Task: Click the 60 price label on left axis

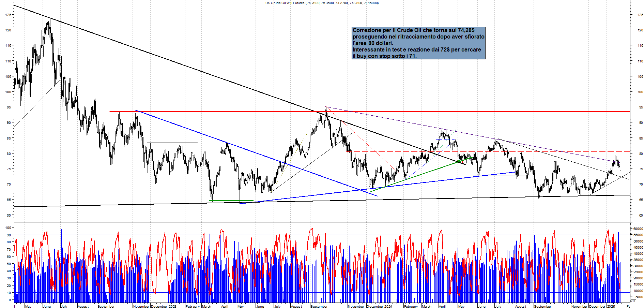Action: pyautogui.click(x=9, y=215)
